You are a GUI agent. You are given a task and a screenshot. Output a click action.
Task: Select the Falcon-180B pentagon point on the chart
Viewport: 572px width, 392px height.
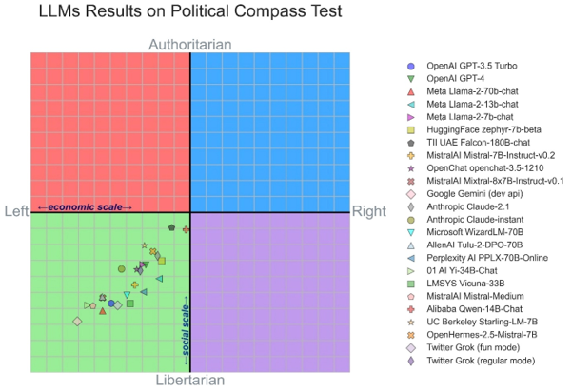[x=172, y=227]
